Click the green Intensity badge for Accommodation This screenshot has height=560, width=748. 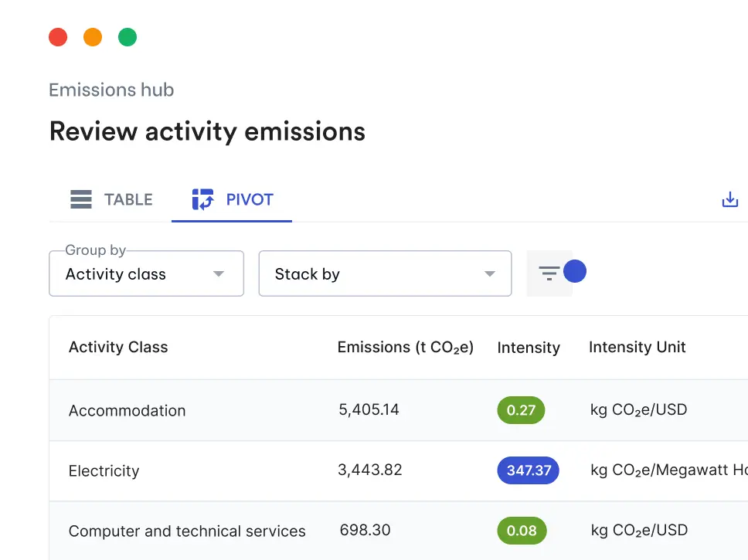[521, 410]
